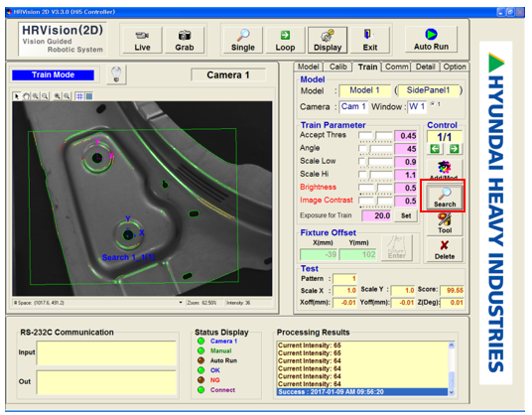Select the hand pan tool
Image resolution: width=532 pixels, height=415 pixels.
tap(26, 96)
